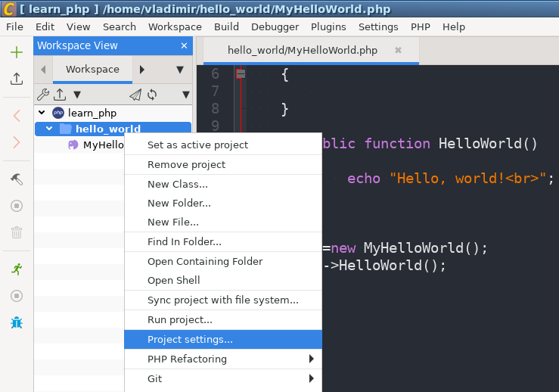Open the Plugins menu
The width and height of the screenshot is (559, 392).
[x=328, y=26]
